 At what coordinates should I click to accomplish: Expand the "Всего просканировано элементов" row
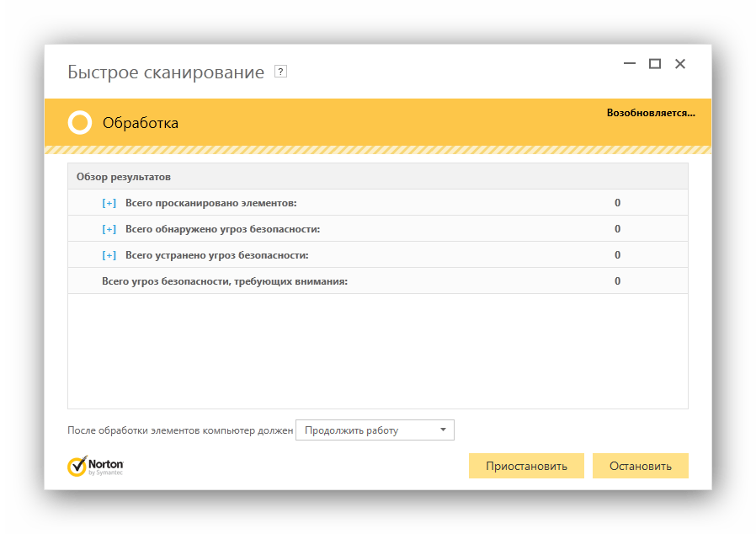108,202
